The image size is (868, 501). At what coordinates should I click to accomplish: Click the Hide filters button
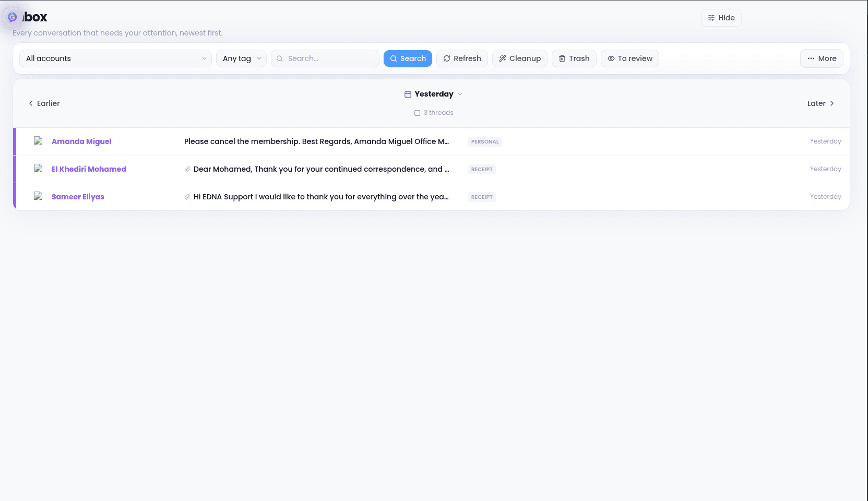[721, 18]
